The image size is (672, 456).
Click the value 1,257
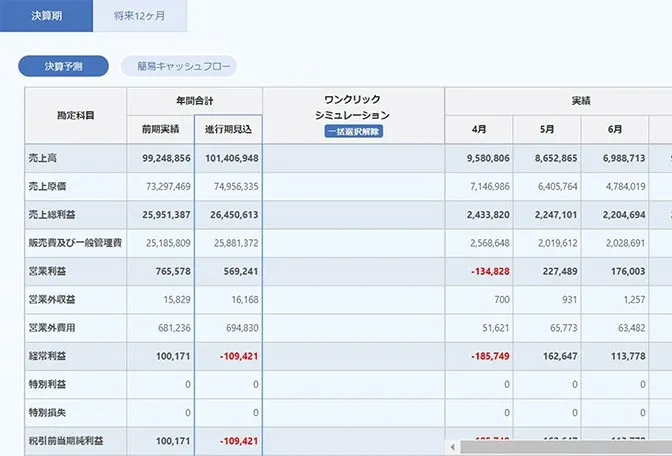click(x=635, y=300)
